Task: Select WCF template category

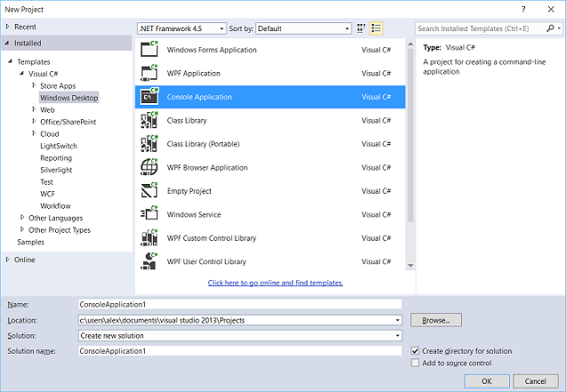Action: coord(47,194)
